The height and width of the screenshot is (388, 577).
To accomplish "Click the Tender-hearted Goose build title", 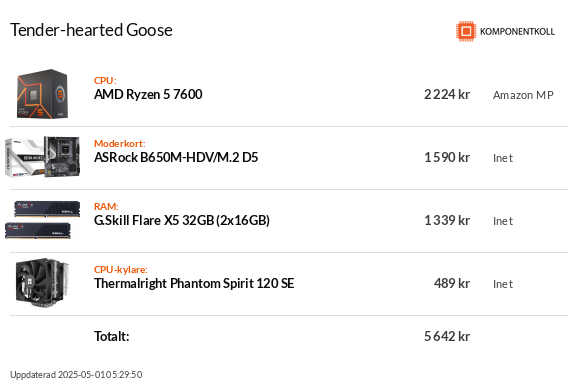I will [x=91, y=30].
